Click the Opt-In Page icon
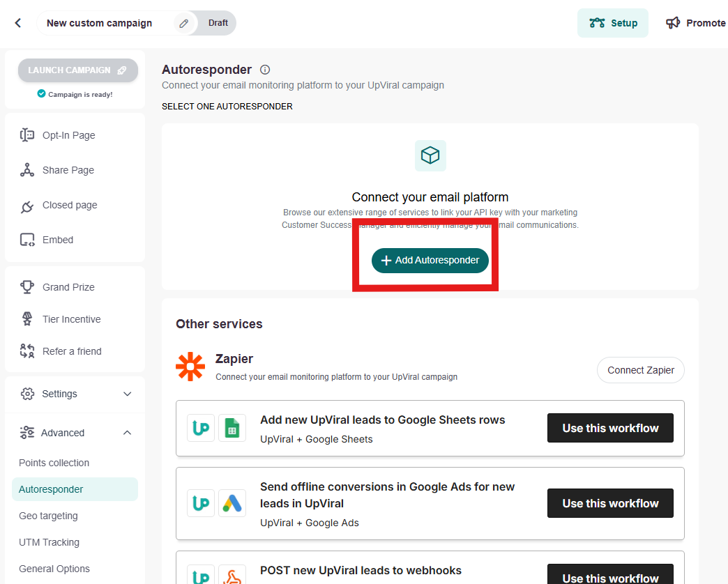 [27, 135]
